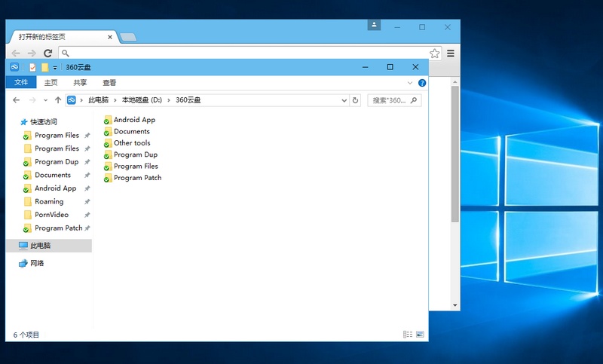603x364 pixels.
Task: Bookmark the page with the star icon
Action: click(435, 53)
